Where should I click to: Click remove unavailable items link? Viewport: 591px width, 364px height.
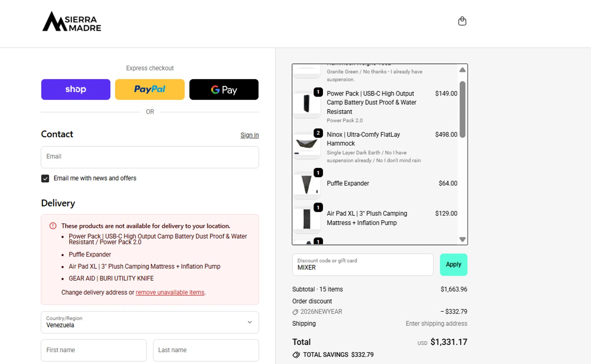coord(170,292)
